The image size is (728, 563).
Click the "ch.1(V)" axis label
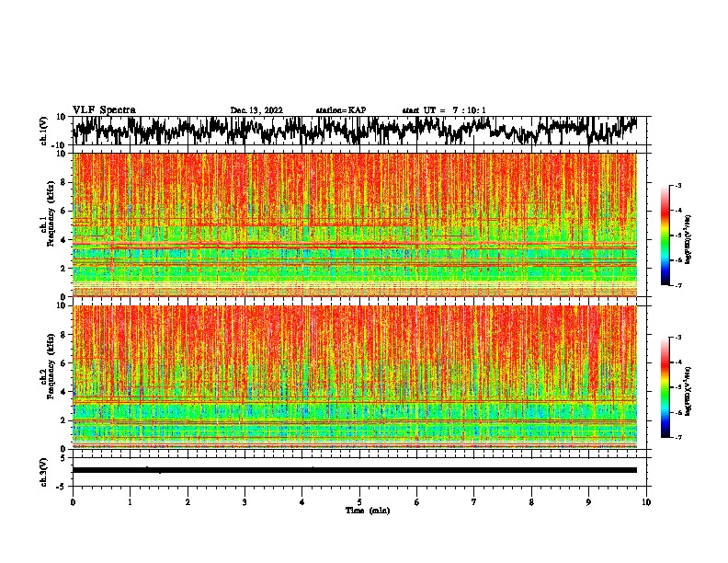coord(44,131)
